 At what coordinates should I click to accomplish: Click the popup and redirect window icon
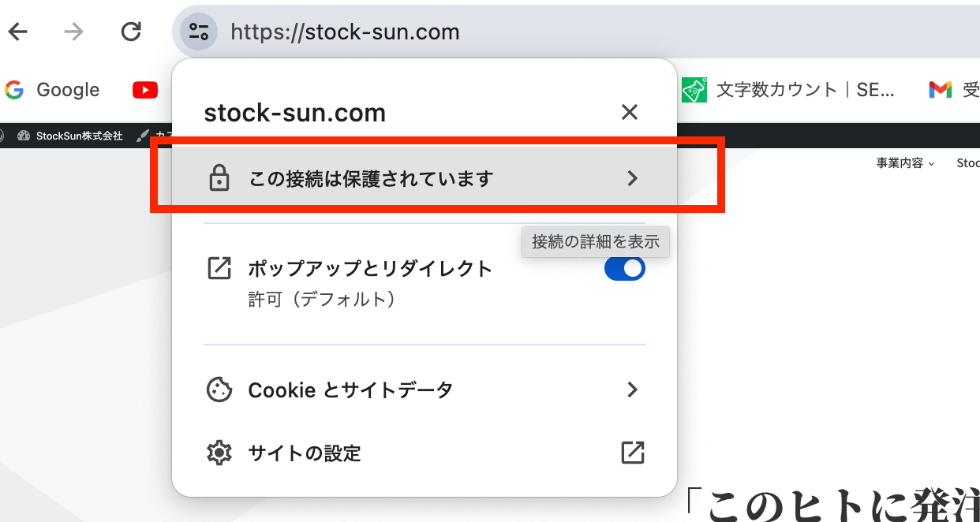[x=219, y=268]
